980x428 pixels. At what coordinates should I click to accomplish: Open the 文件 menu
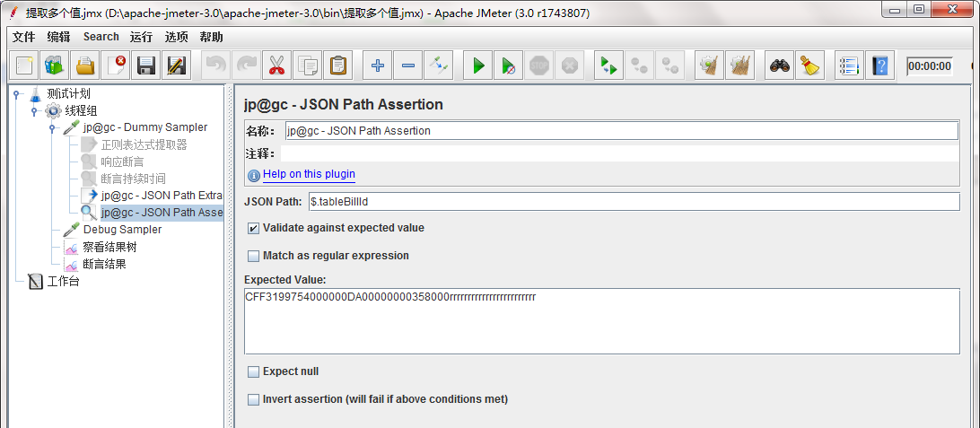23,37
